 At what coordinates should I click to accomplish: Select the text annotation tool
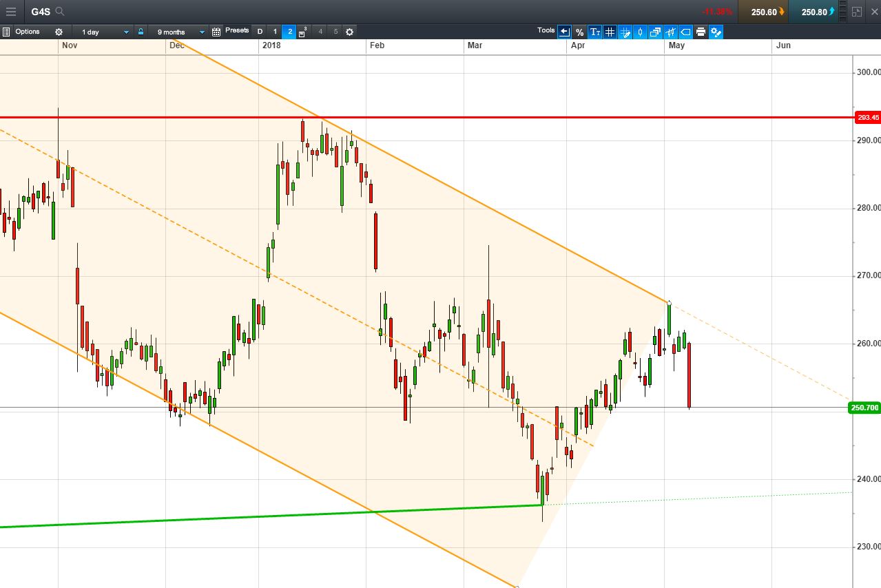(x=594, y=32)
